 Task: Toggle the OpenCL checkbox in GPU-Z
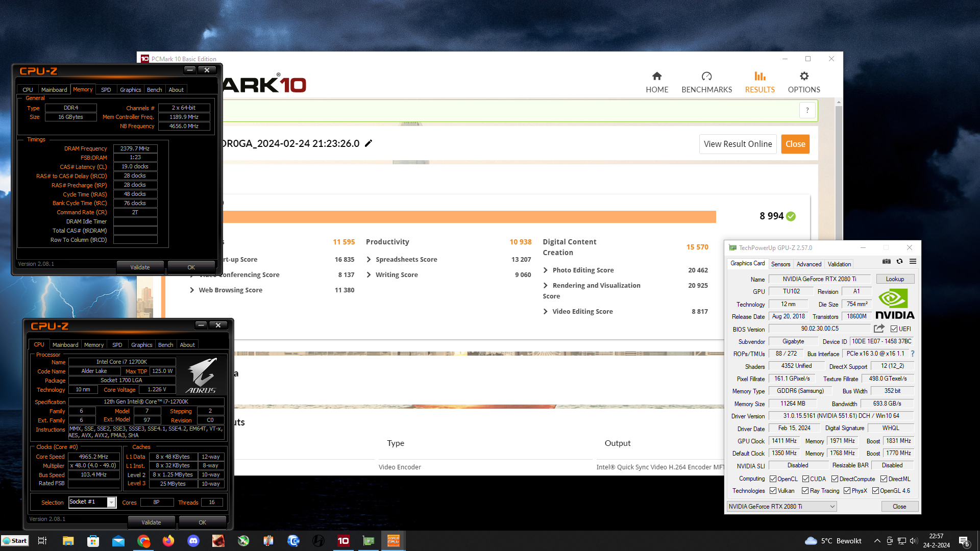coord(773,479)
